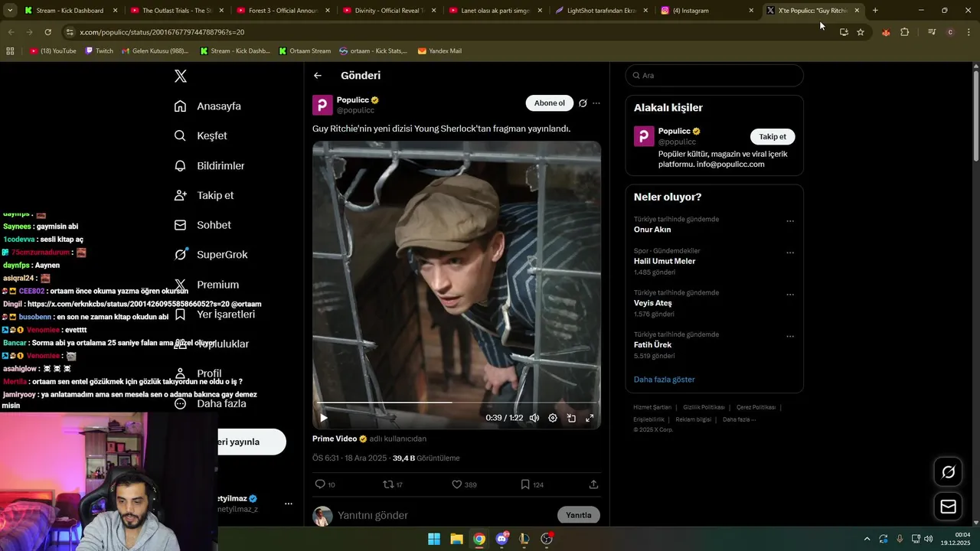Open floating Grok button

(x=948, y=472)
